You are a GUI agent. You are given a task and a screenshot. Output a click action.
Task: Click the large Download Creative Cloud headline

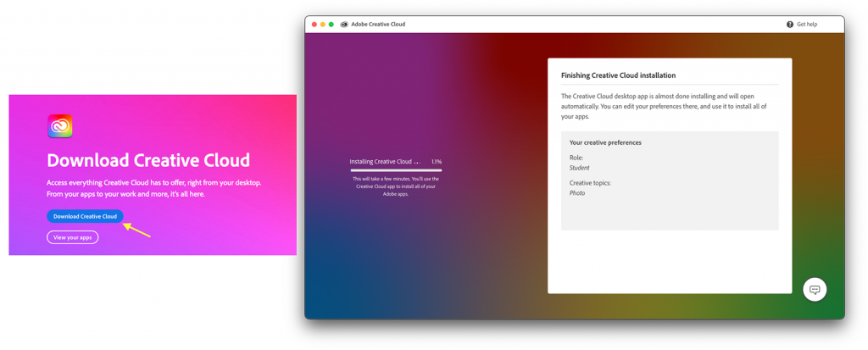point(148,160)
